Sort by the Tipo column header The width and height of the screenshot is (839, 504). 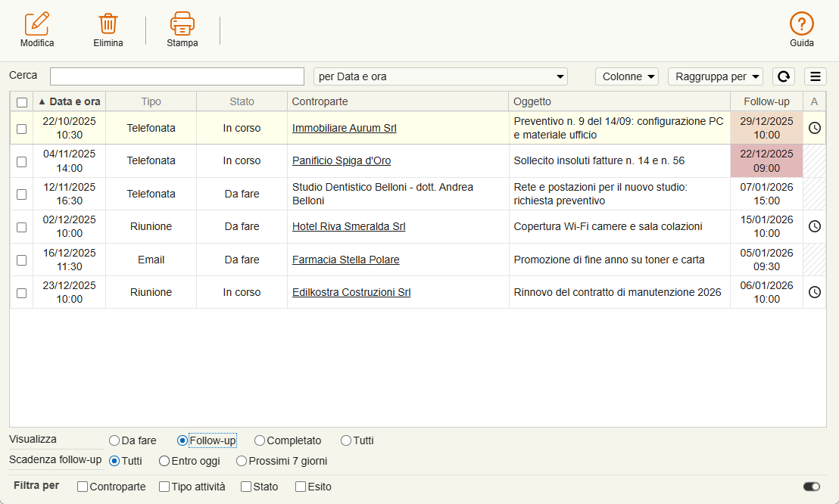tap(151, 101)
